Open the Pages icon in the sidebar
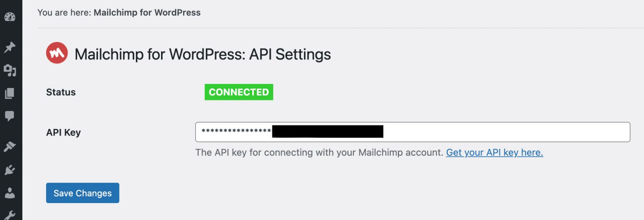Image resolution: width=644 pixels, height=220 pixels. pos(10,93)
